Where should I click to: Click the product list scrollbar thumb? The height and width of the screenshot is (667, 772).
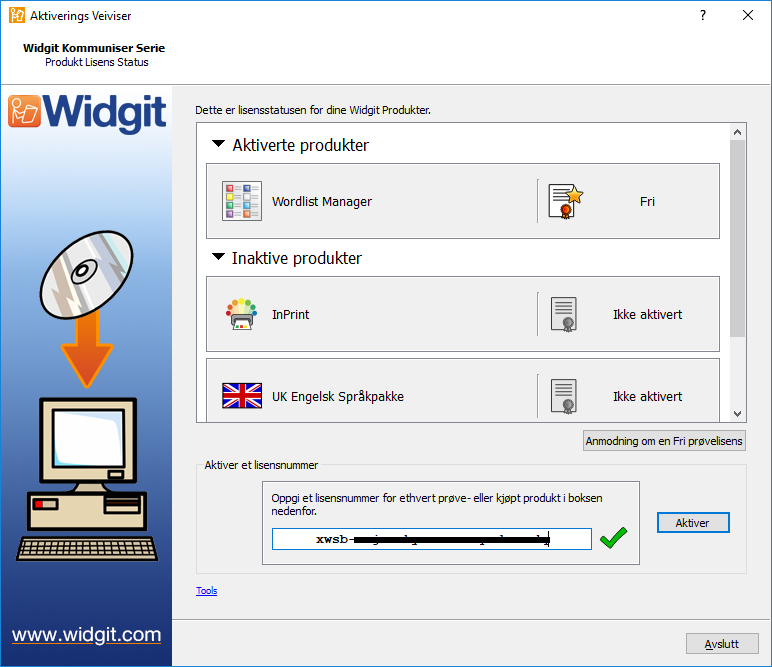click(738, 238)
